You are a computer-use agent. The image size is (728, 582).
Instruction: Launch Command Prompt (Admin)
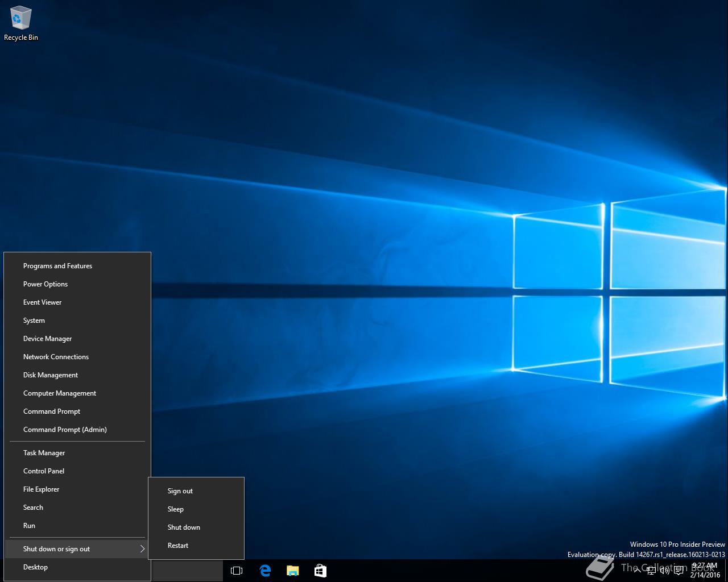pyautogui.click(x=77, y=430)
